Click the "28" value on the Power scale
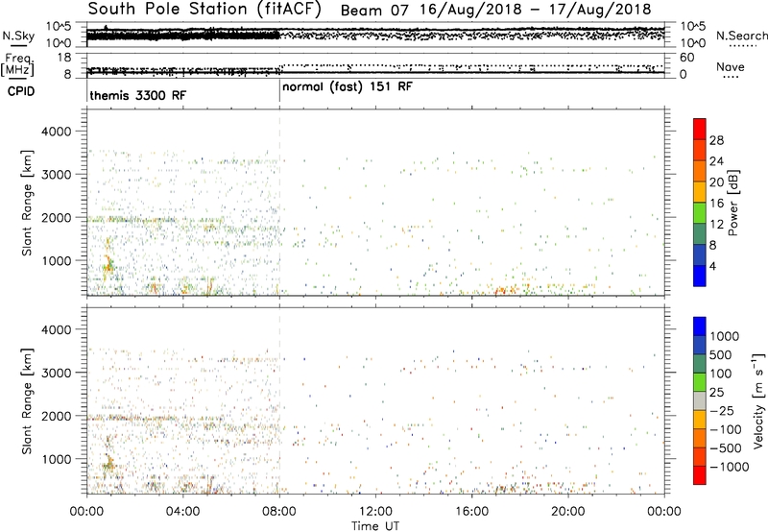The height and width of the screenshot is (532, 768). click(716, 140)
